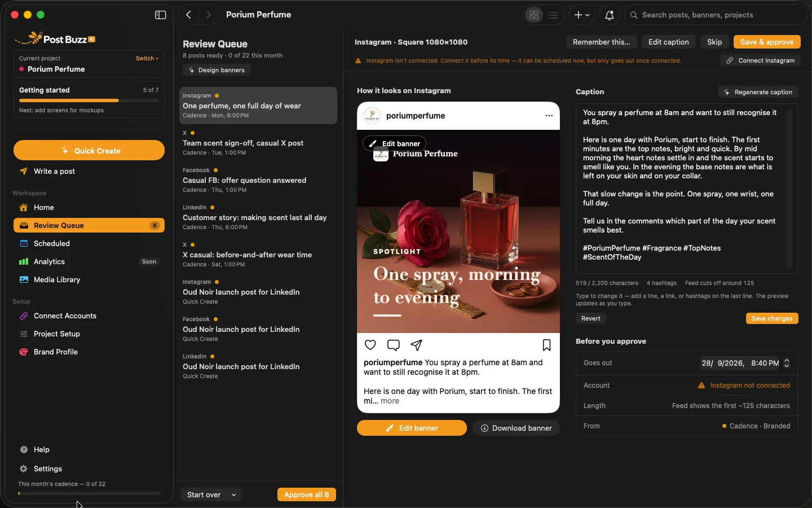Click Approve all 8 button
Image resolution: width=812 pixels, height=508 pixels.
click(307, 494)
